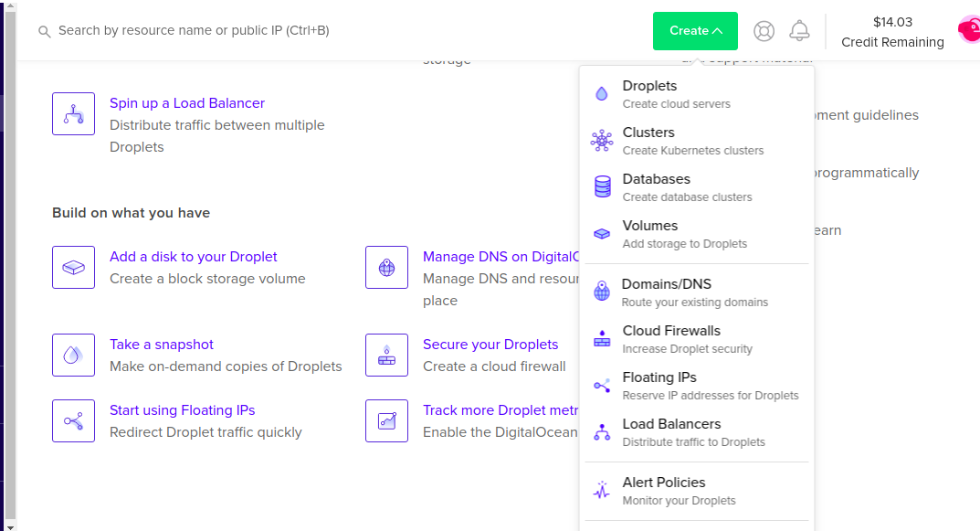Click the Manage DNS globe icon tile
This screenshot has height=531, width=980.
386,268
